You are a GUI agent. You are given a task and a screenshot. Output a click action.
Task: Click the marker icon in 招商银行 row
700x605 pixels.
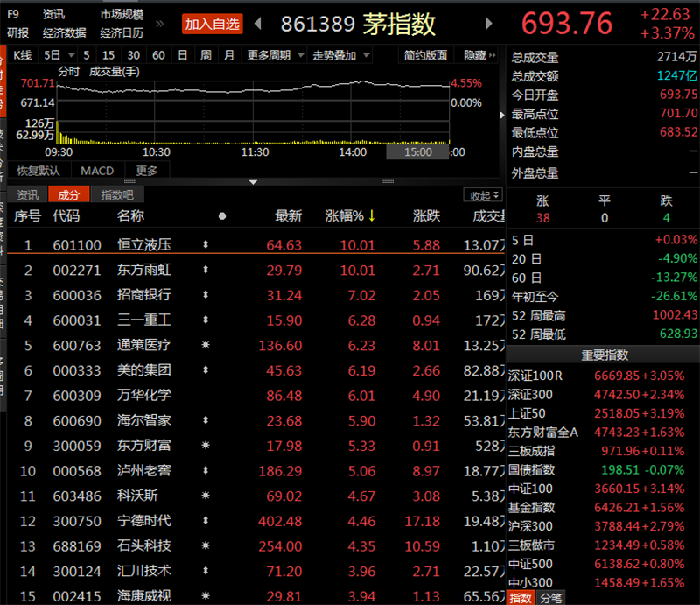tap(206, 294)
